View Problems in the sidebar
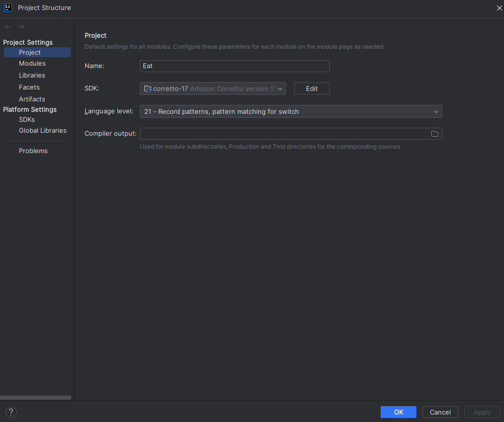The width and height of the screenshot is (504, 422). tap(33, 151)
